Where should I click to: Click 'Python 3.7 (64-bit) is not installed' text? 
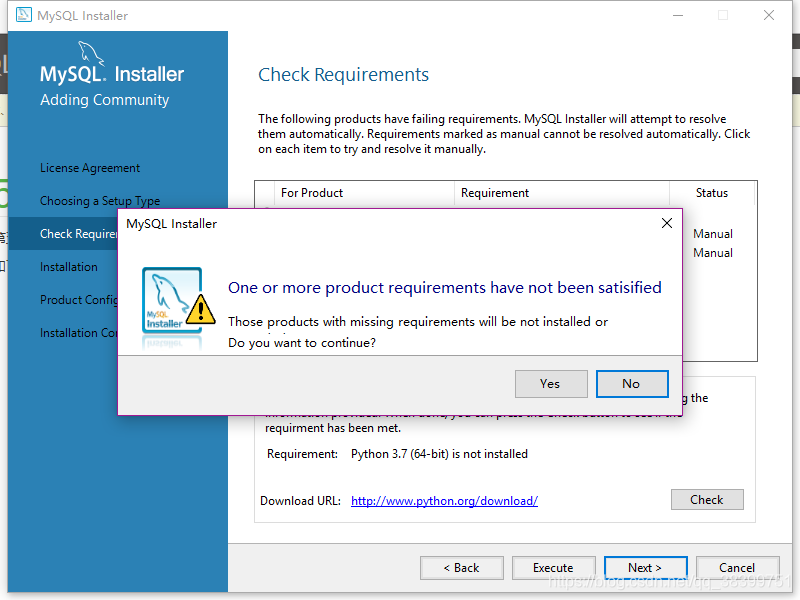click(x=439, y=454)
